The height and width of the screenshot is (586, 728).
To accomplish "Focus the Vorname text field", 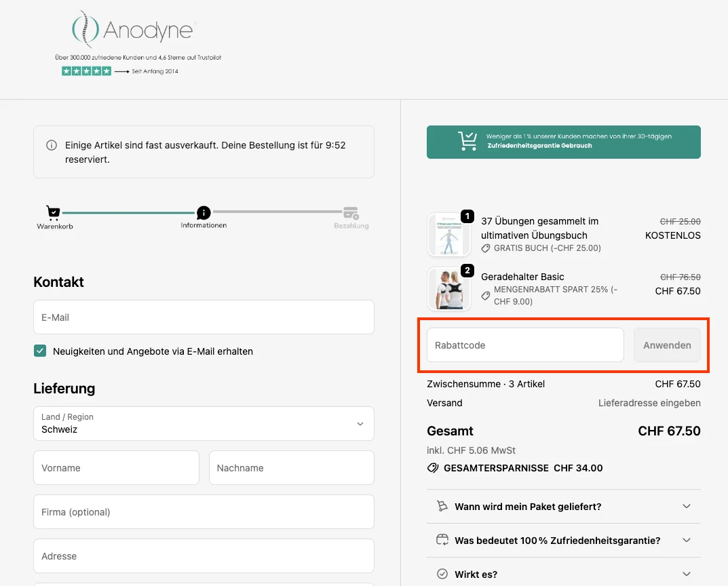I will [116, 468].
